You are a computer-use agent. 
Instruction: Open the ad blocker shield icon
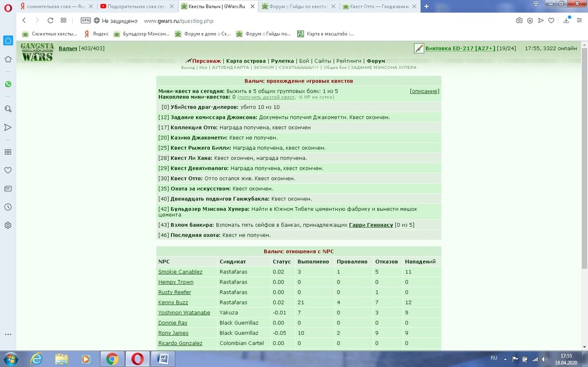point(530,21)
